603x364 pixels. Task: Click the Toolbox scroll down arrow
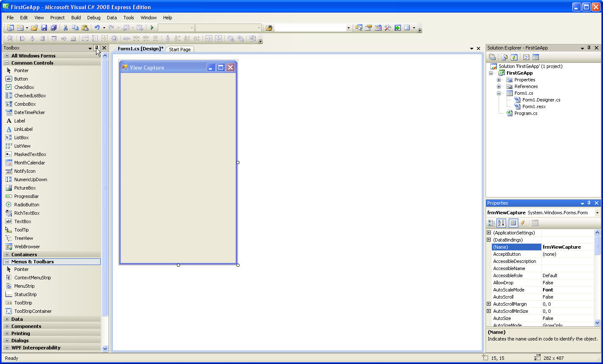coord(105,348)
